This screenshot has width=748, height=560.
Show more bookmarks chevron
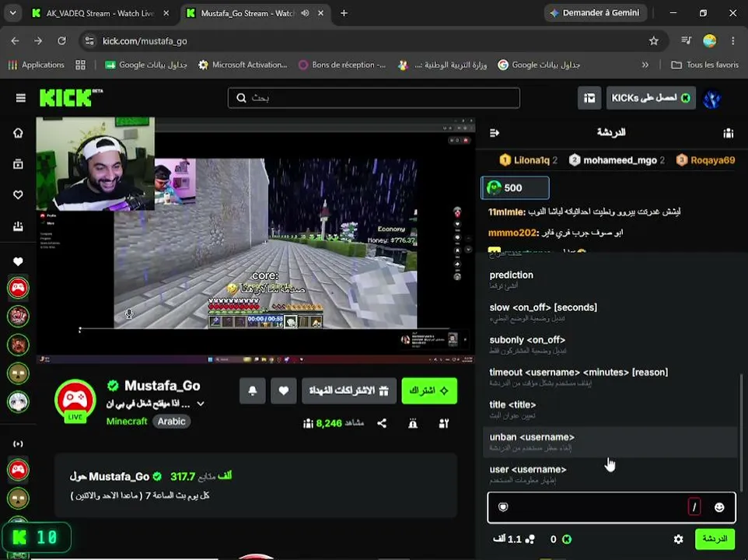click(x=645, y=65)
